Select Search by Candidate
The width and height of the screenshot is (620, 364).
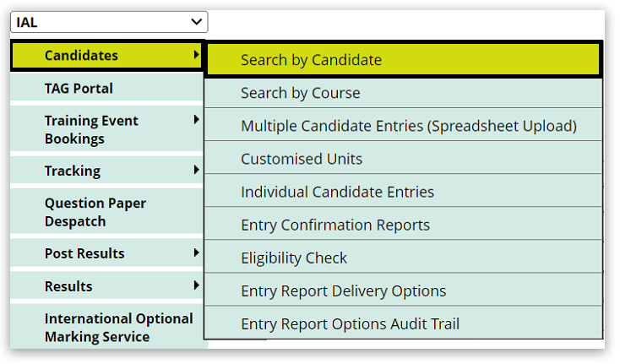[x=311, y=60]
